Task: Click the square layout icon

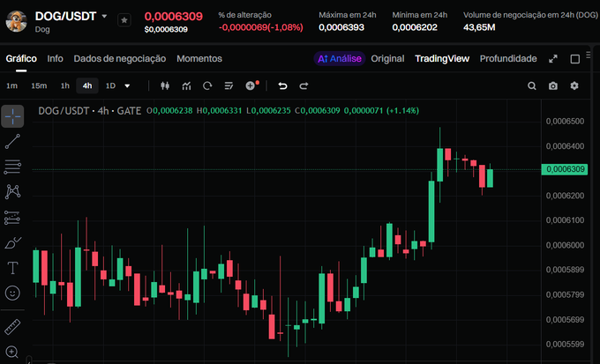Action: coord(574,59)
